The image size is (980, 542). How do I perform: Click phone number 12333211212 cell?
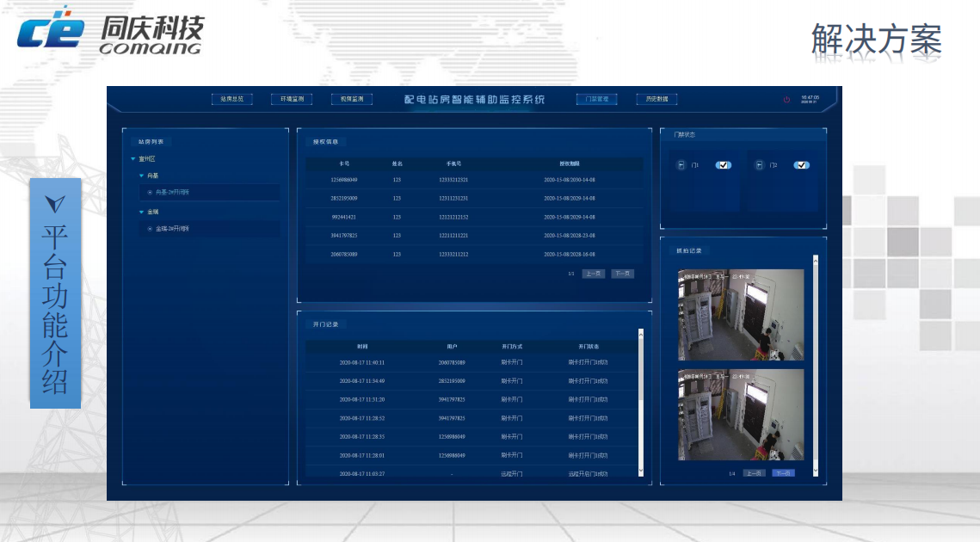[x=453, y=255]
